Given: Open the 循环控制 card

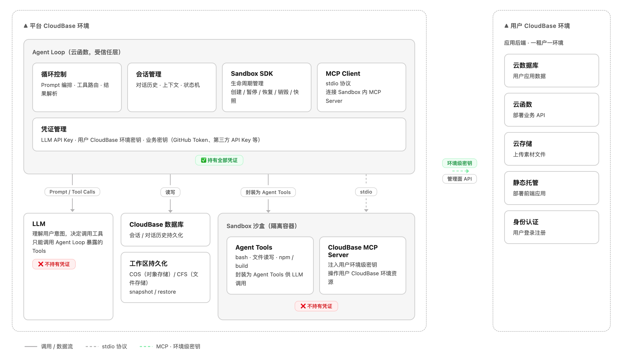Looking at the screenshot, I should click(77, 87).
